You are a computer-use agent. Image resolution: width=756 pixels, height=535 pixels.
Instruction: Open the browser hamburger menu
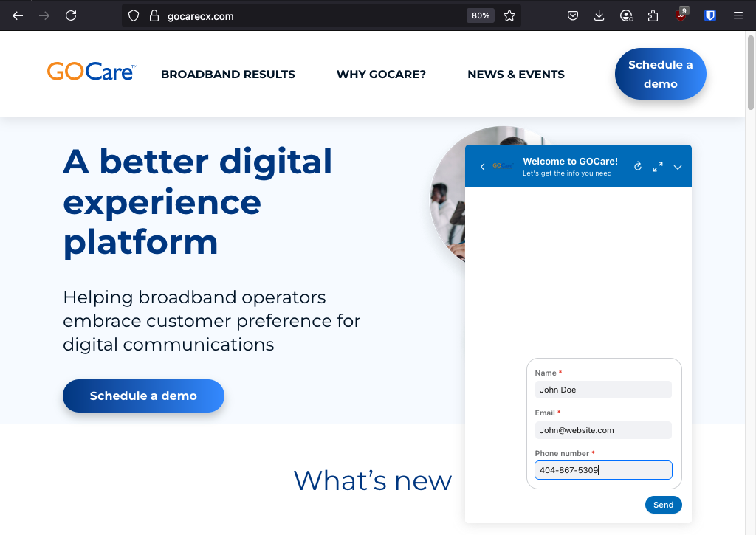tap(738, 16)
